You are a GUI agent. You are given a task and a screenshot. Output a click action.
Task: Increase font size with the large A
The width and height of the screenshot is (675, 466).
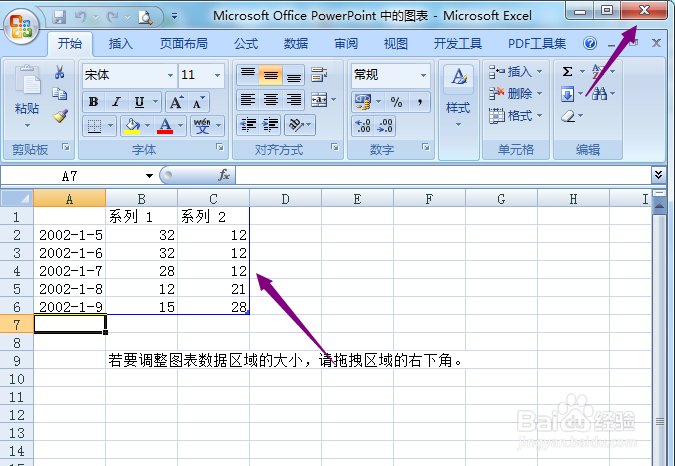point(176,102)
